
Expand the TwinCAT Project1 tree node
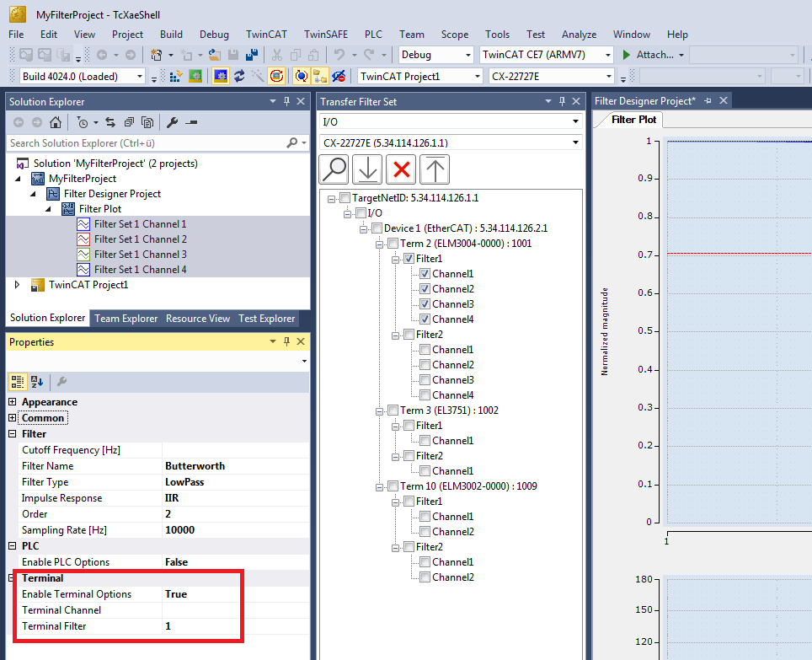[x=17, y=284]
